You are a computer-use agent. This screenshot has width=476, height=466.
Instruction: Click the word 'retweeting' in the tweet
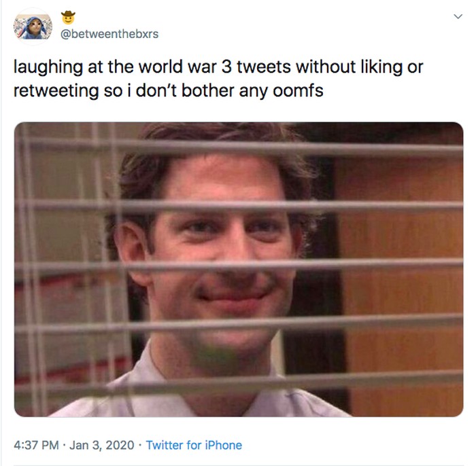pos(56,91)
